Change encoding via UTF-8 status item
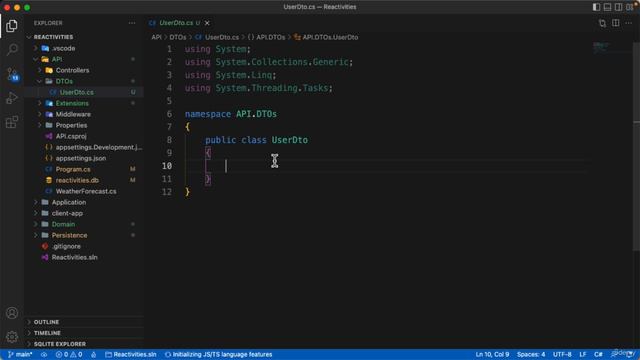The image size is (640, 360). coord(562,355)
